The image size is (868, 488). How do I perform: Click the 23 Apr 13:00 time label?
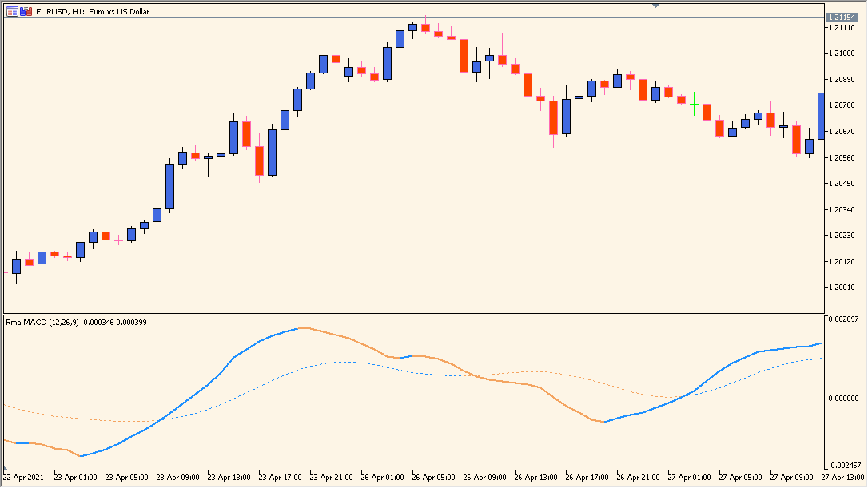pyautogui.click(x=229, y=477)
